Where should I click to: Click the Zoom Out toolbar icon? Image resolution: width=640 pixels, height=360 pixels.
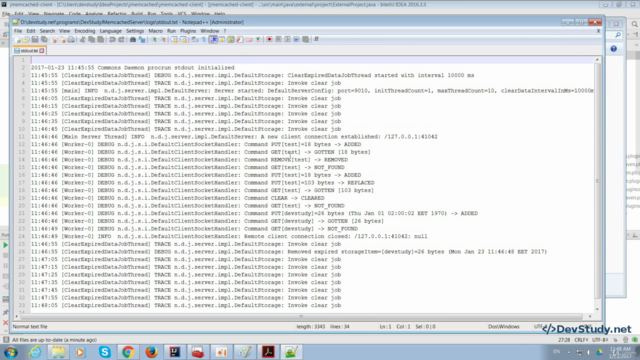click(x=162, y=39)
